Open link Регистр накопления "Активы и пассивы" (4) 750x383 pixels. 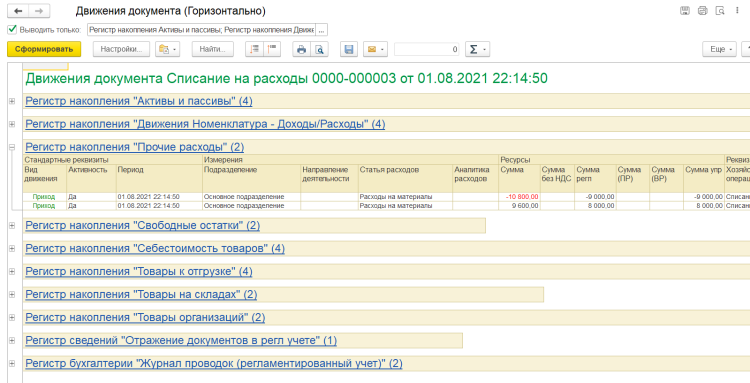139,101
